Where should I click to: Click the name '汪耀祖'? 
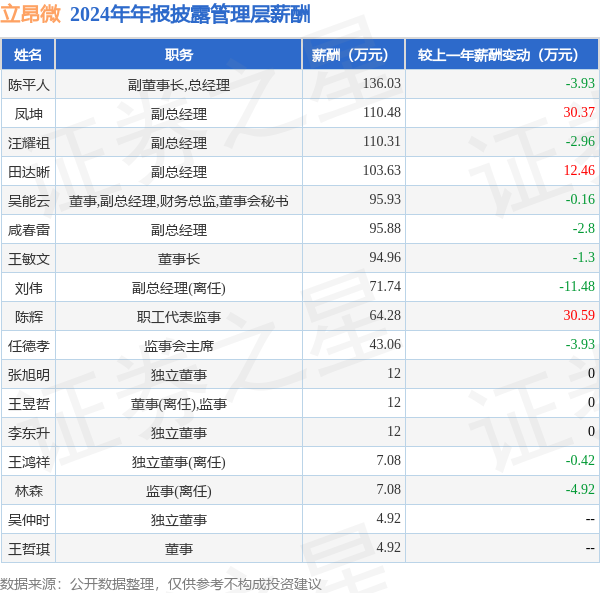point(29,143)
